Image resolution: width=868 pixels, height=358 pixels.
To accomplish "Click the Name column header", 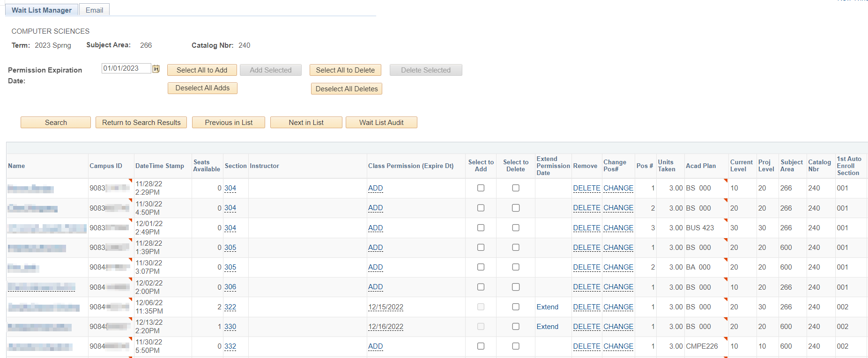I will 16,166.
